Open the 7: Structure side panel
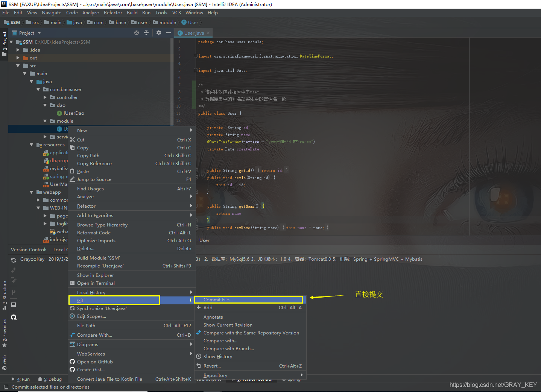 pyautogui.click(x=5, y=295)
